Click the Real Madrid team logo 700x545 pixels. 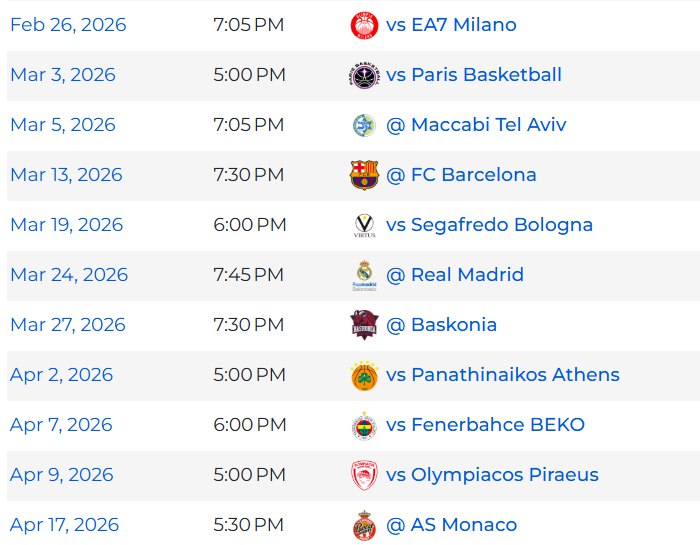(x=364, y=275)
